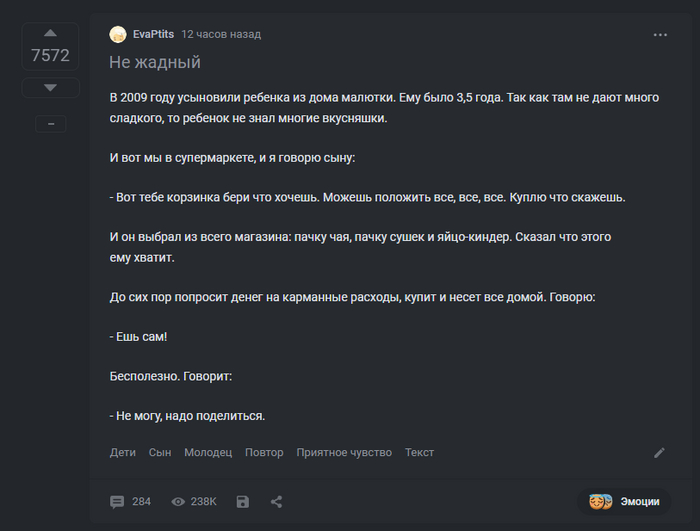Click the "Молодец" tag

(208, 452)
